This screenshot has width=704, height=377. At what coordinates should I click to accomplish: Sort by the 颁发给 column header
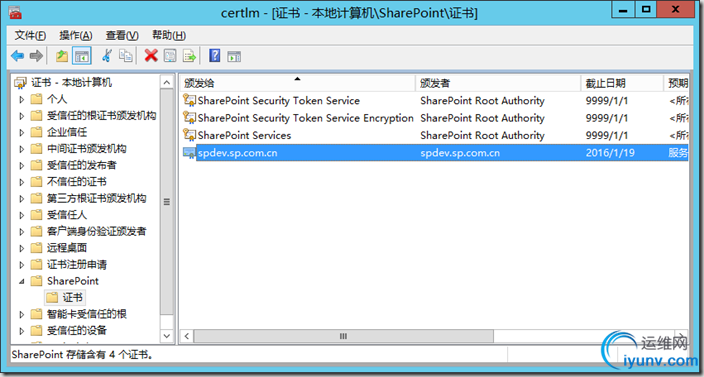coord(297,83)
